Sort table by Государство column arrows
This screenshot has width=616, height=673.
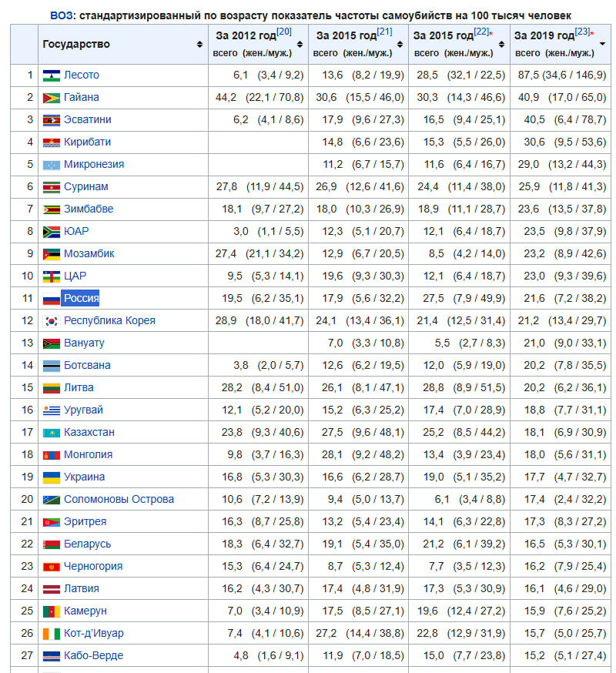coord(200,45)
